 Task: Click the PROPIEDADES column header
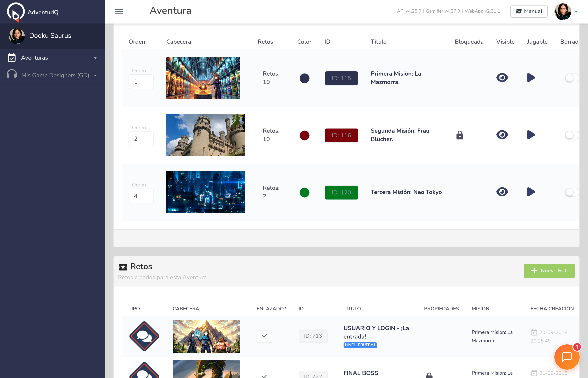click(x=441, y=309)
